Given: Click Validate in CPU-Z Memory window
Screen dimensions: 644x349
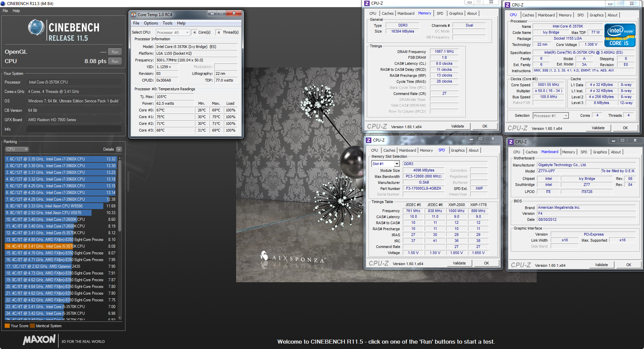Looking at the screenshot, I should pos(458,127).
